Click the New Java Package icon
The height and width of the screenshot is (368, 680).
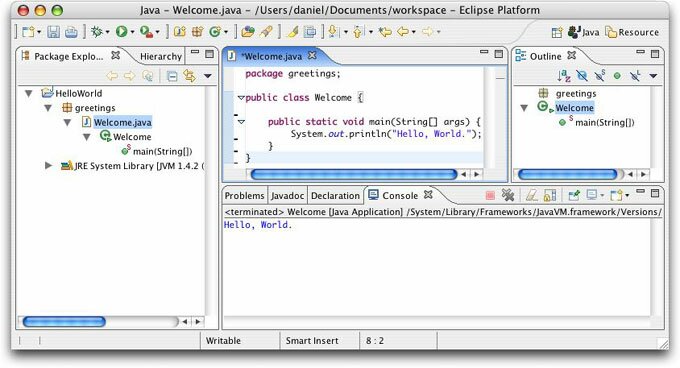click(197, 32)
